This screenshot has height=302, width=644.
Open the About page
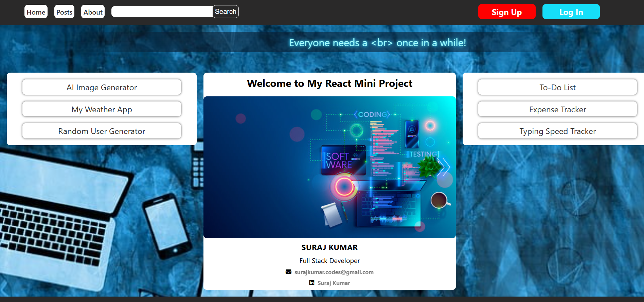[x=93, y=12]
